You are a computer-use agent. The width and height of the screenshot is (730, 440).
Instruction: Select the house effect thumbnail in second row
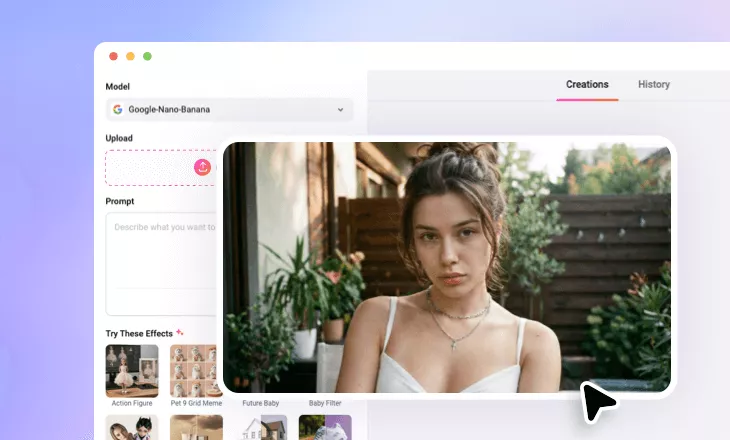point(261,427)
